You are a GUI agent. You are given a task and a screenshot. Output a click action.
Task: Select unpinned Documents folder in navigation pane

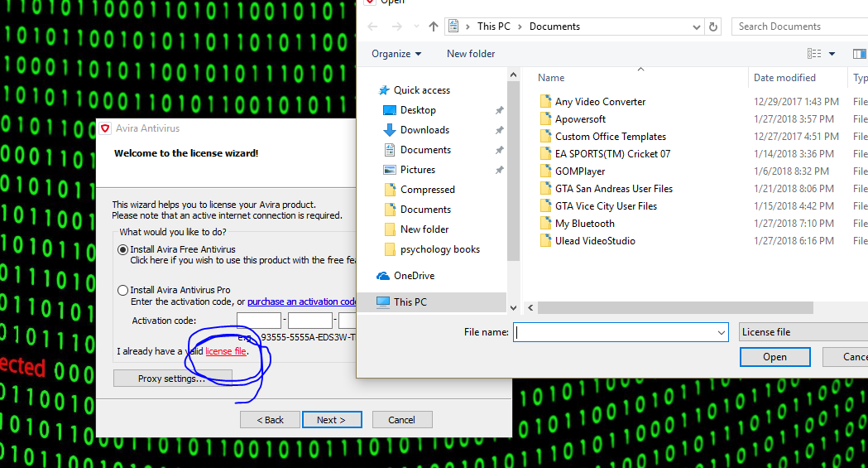425,210
